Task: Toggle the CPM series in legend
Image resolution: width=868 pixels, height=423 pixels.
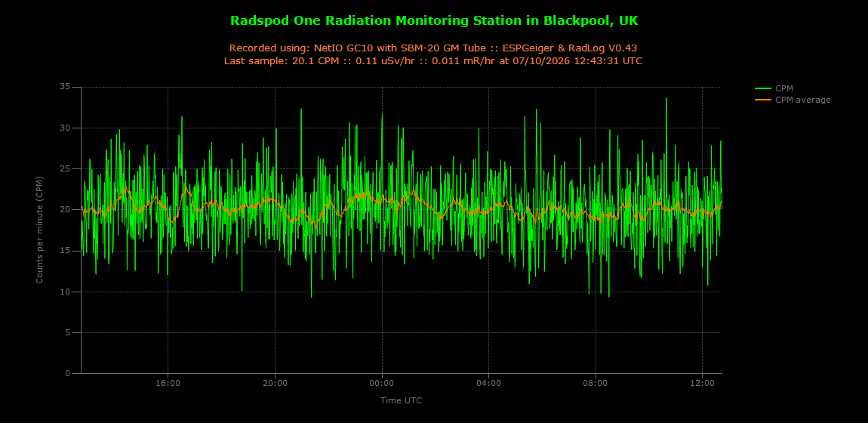Action: [x=774, y=88]
